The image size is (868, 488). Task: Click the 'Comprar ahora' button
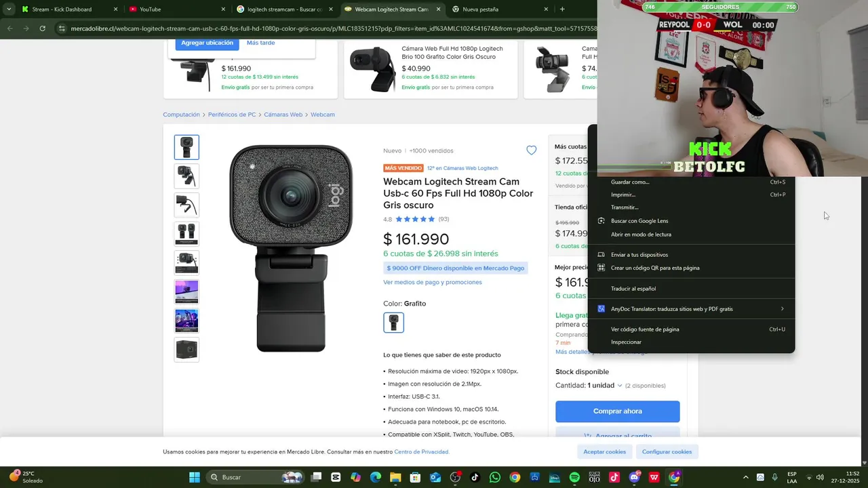tap(617, 411)
